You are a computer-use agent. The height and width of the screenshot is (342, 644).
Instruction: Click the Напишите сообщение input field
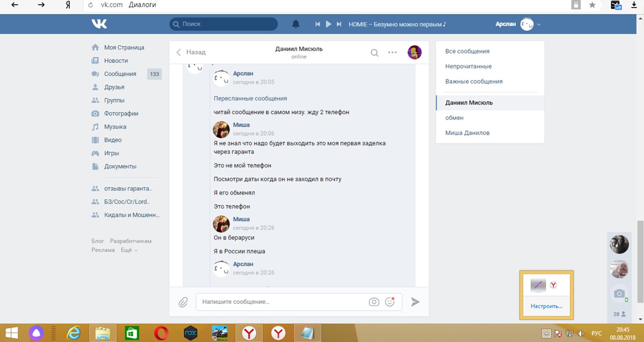coord(282,302)
